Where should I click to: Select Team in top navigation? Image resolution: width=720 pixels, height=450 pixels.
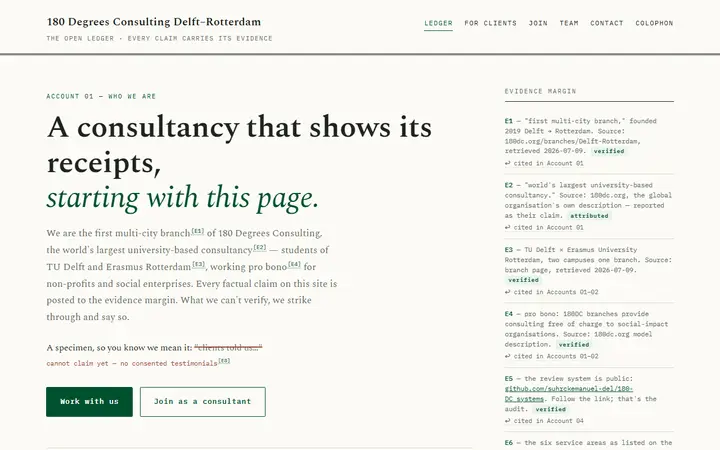pyautogui.click(x=569, y=23)
